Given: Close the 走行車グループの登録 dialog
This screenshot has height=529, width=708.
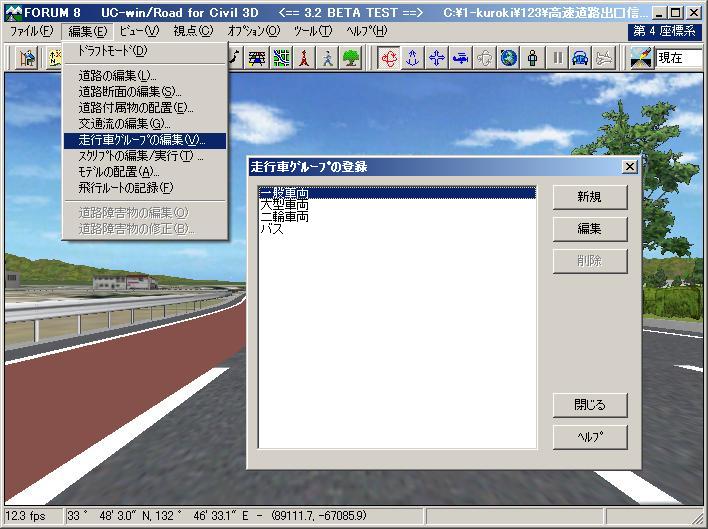Looking at the screenshot, I should coord(629,167).
